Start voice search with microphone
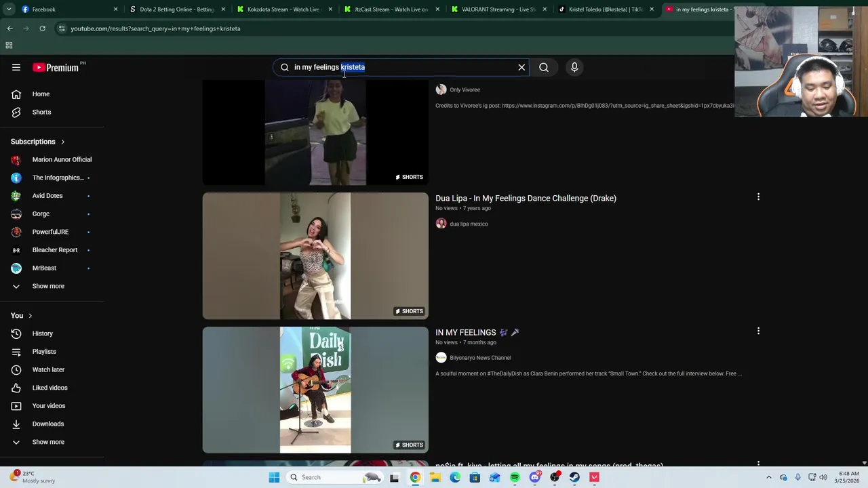868x488 pixels. click(574, 67)
